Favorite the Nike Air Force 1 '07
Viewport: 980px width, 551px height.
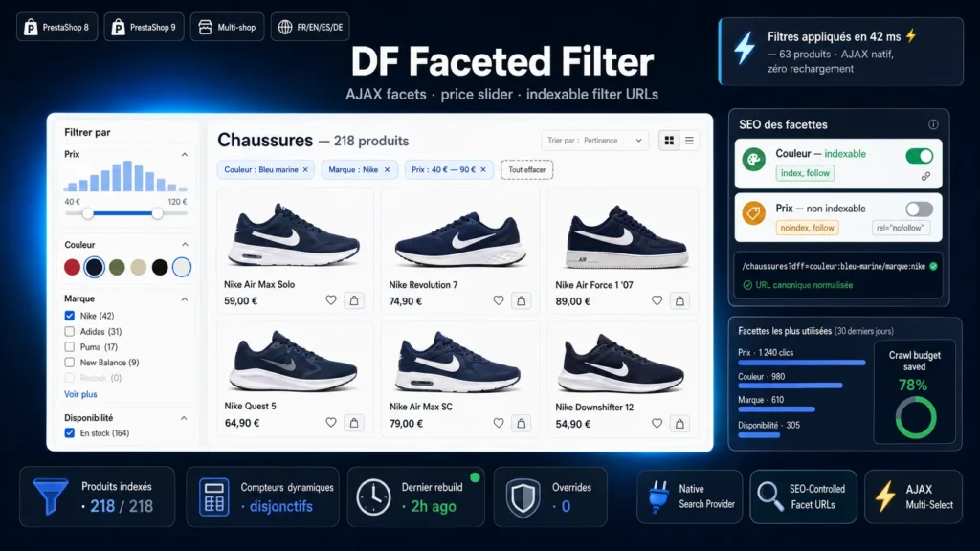[657, 300]
